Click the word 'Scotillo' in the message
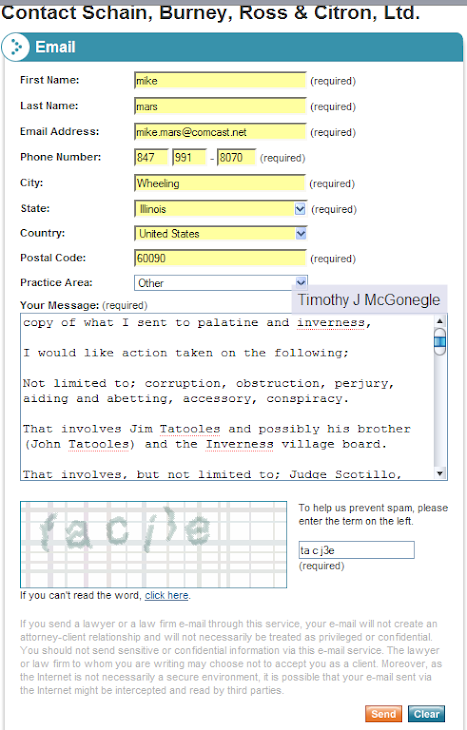This screenshot has width=467, height=730. click(x=365, y=474)
